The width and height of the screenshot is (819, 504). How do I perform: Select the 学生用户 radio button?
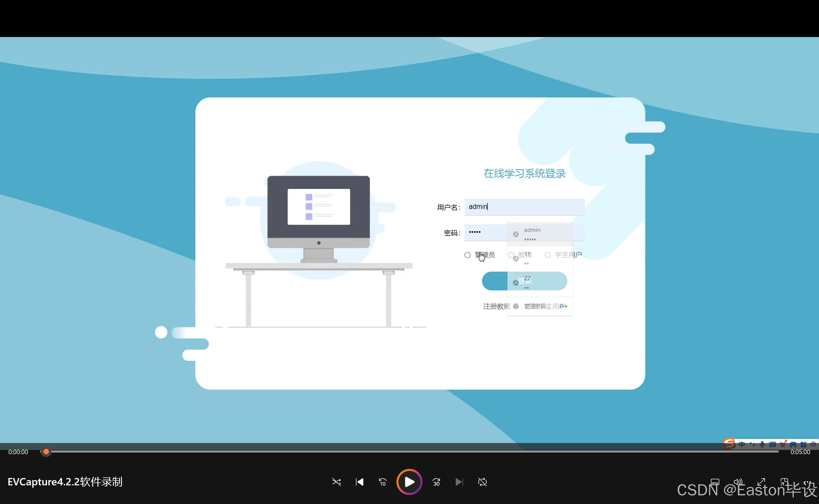point(547,255)
